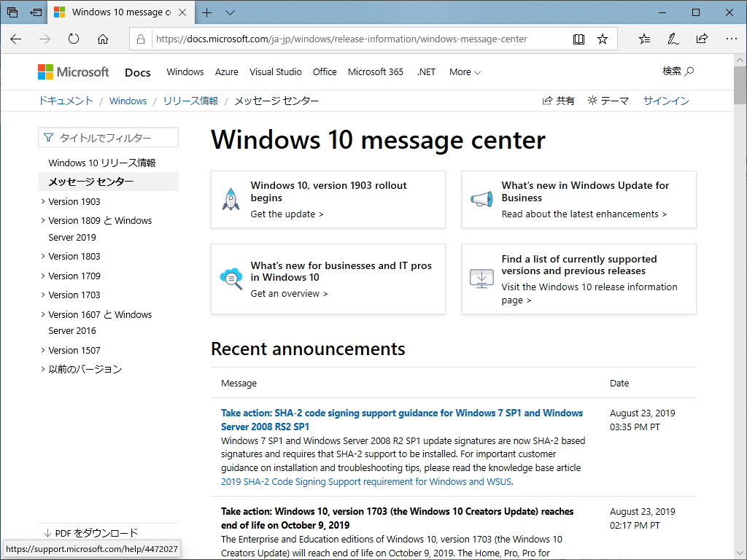Image resolution: width=747 pixels, height=560 pixels.
Task: Click the Microsoft logo icon
Action: pos(44,71)
